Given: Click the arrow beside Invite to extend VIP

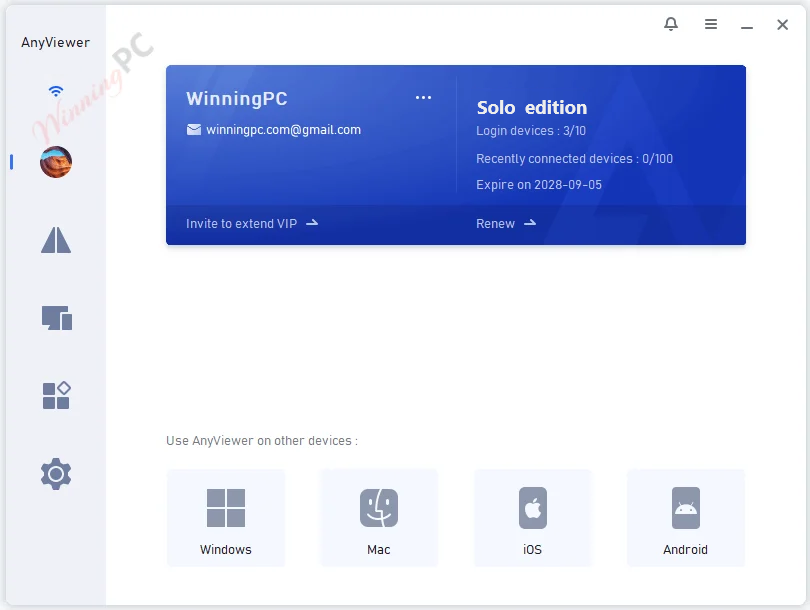Looking at the screenshot, I should 312,223.
